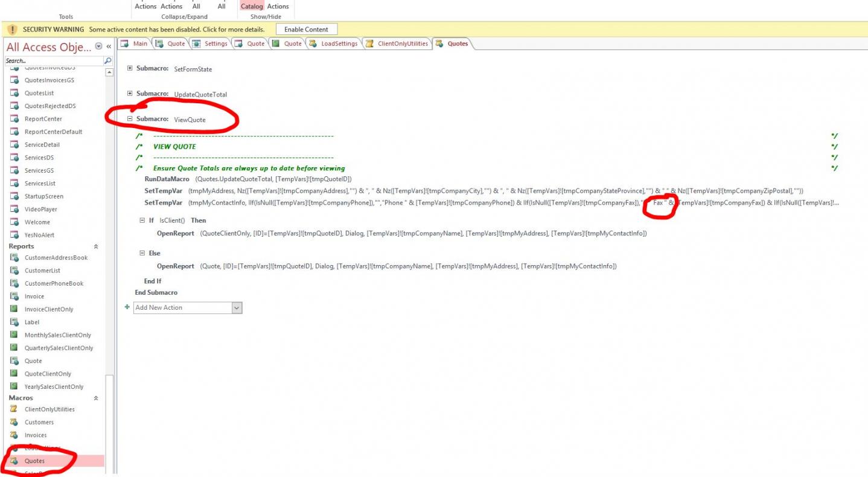Switch to the LoadSettings tab
868x477 pixels.
[334, 43]
